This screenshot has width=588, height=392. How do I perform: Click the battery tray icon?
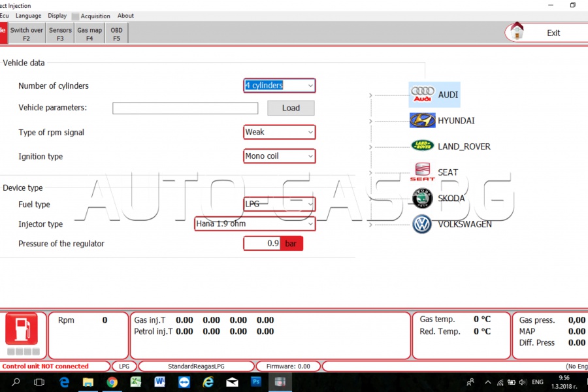(x=512, y=382)
